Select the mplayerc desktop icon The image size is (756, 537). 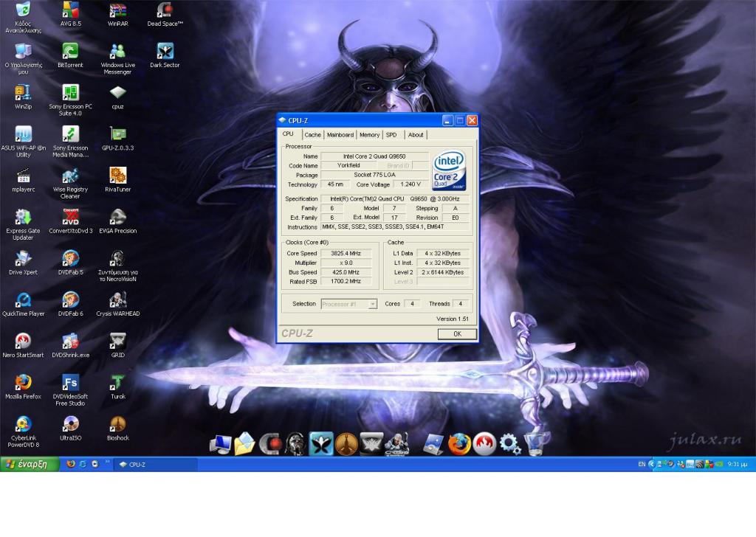(23, 179)
